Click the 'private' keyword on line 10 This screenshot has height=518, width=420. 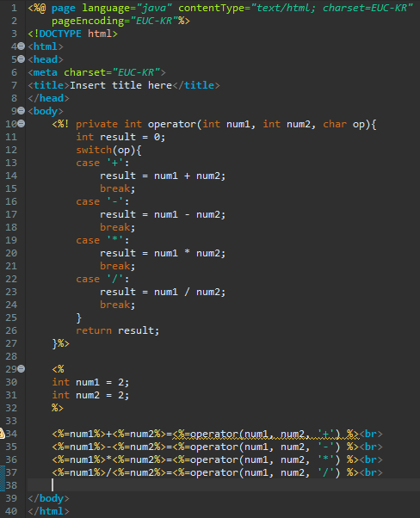coord(96,124)
